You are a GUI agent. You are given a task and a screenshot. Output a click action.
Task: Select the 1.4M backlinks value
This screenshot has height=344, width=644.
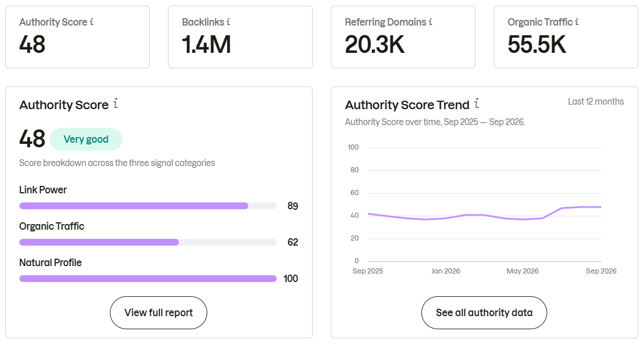(x=206, y=44)
